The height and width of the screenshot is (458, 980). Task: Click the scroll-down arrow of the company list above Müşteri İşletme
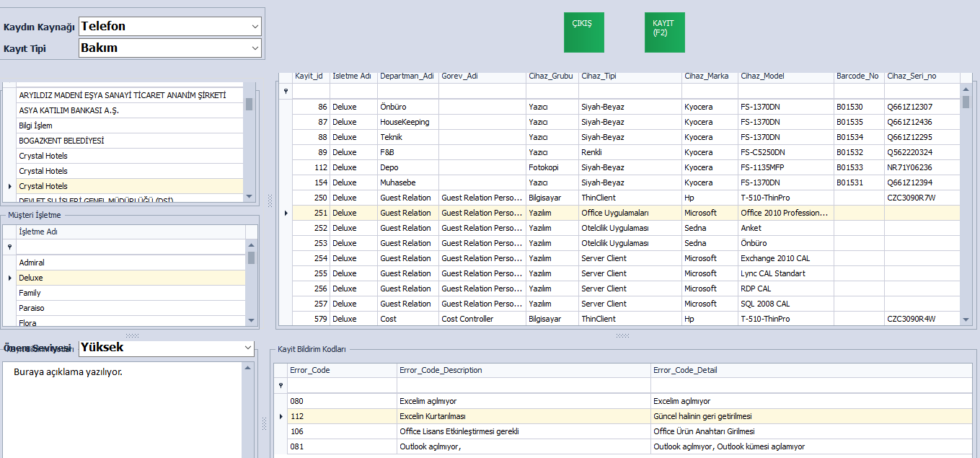(x=250, y=195)
